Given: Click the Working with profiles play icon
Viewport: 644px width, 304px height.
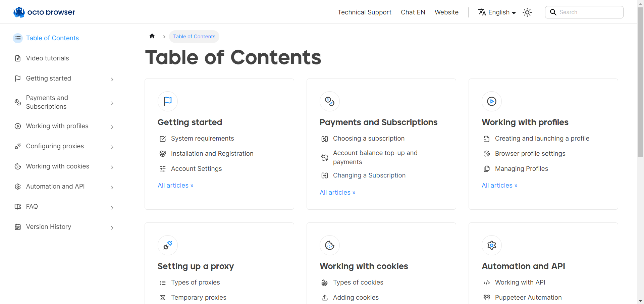Looking at the screenshot, I should [x=491, y=101].
